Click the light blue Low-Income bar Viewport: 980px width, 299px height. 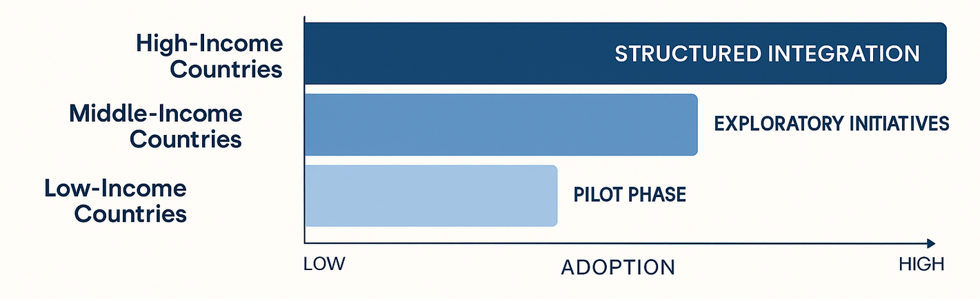[430, 196]
